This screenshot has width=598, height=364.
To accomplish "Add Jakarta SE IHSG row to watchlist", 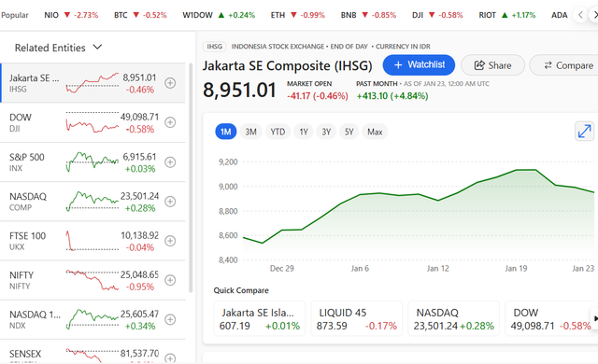I will pyautogui.click(x=170, y=83).
